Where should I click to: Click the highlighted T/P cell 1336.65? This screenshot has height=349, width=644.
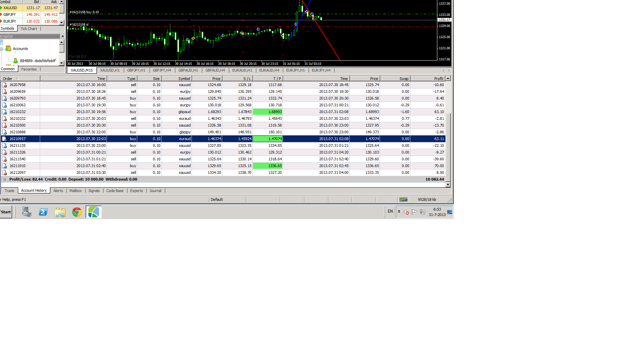268,166
